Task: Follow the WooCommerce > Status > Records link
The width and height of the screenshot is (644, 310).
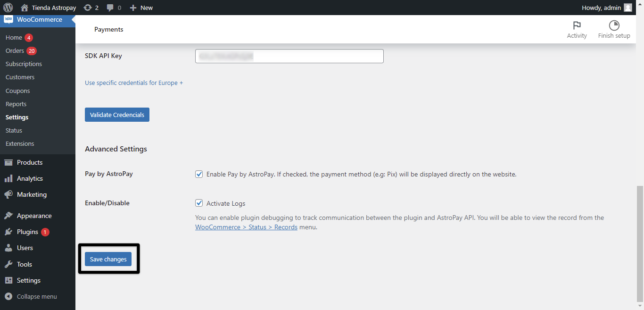Action: coord(246,227)
